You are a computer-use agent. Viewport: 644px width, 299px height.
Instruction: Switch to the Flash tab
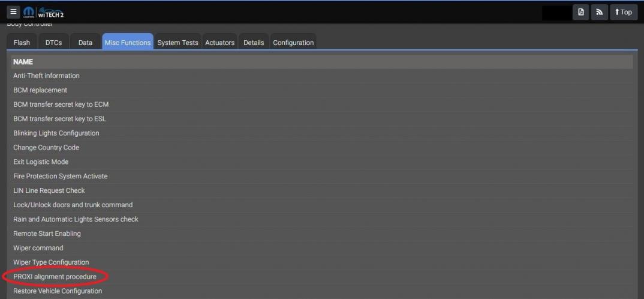click(22, 43)
